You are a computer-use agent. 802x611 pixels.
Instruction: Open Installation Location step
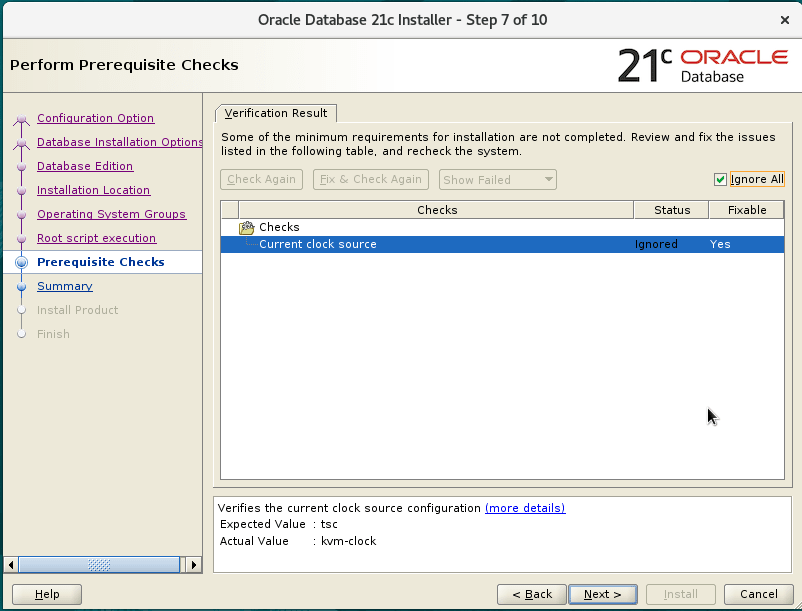click(94, 190)
